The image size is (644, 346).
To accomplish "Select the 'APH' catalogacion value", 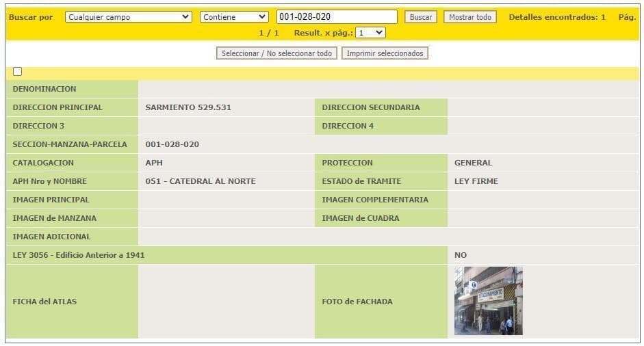I will [154, 163].
